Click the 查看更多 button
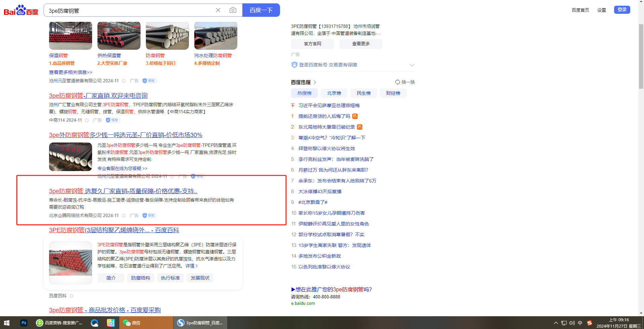 click(x=361, y=44)
